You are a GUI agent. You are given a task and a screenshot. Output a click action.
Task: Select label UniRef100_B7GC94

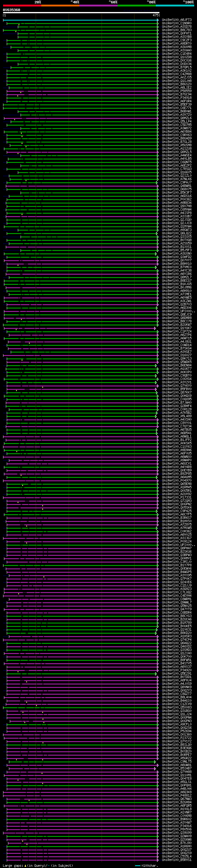click(x=177, y=94)
